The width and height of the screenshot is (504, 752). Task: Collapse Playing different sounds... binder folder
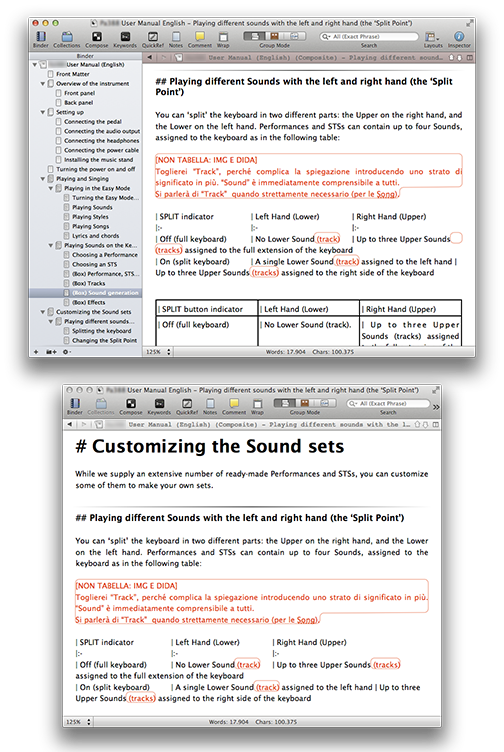click(x=51, y=321)
